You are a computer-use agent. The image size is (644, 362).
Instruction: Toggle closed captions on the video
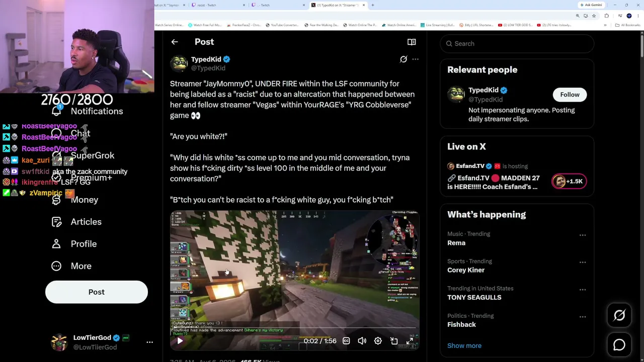pos(346,341)
